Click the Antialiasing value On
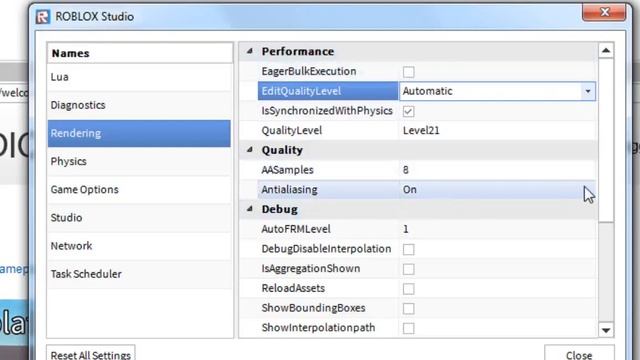The width and height of the screenshot is (640, 360). tap(410, 190)
